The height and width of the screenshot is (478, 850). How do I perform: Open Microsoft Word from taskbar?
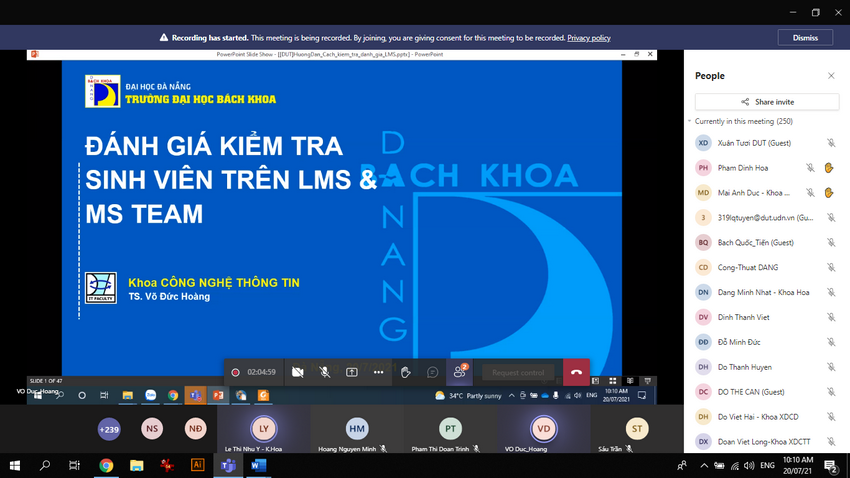259,466
